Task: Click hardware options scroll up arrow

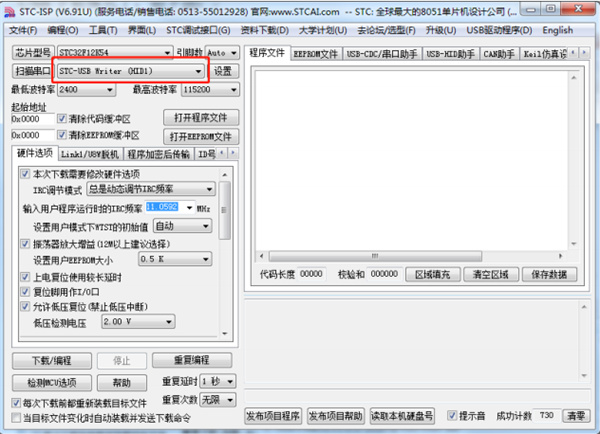Action: tap(225, 175)
